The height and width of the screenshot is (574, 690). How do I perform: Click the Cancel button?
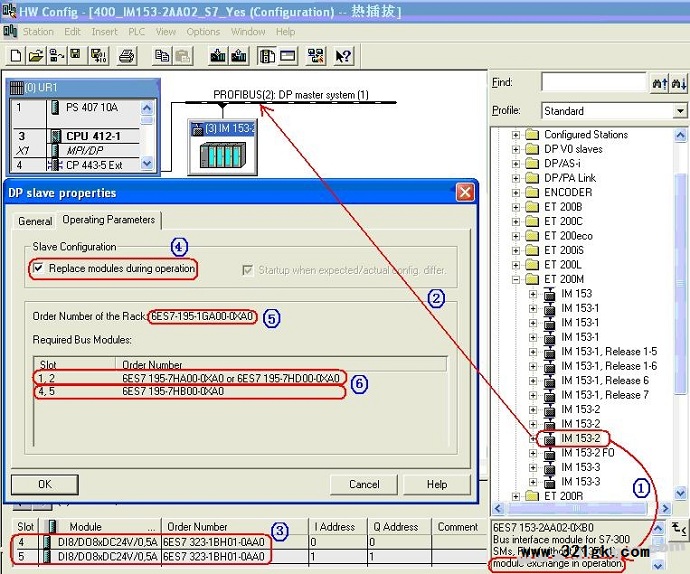coord(364,484)
